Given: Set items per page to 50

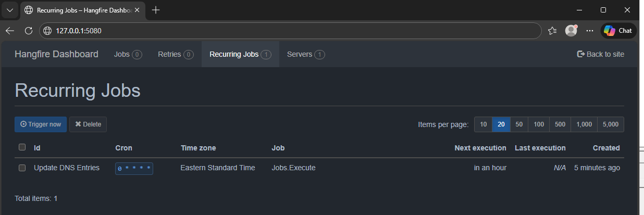Looking at the screenshot, I should click(519, 124).
